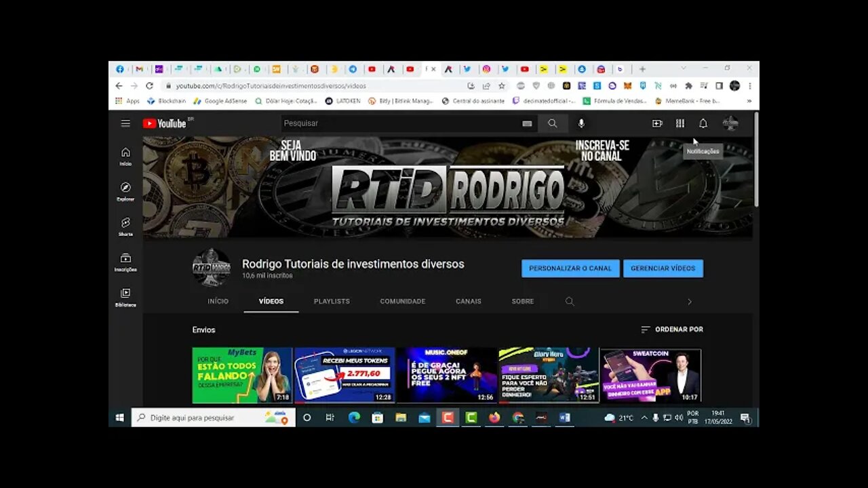
Task: Switch to the PLAYLISTS channel tab
Action: [332, 302]
